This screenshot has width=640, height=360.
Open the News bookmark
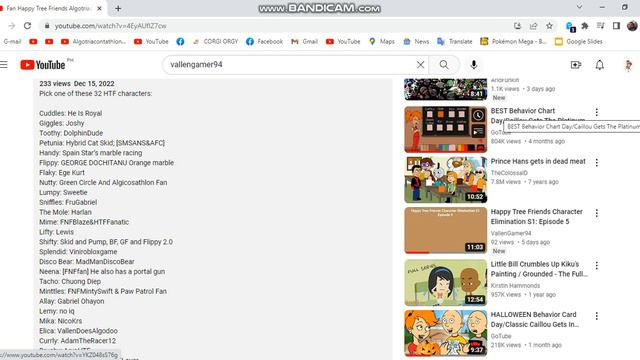(x=416, y=42)
